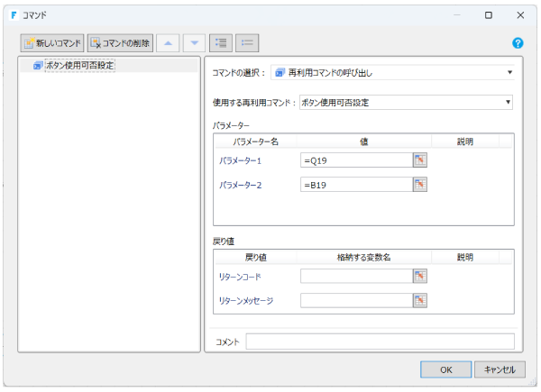
Task: Click the パラメーター2 value field containing =B19
Action: [356, 185]
